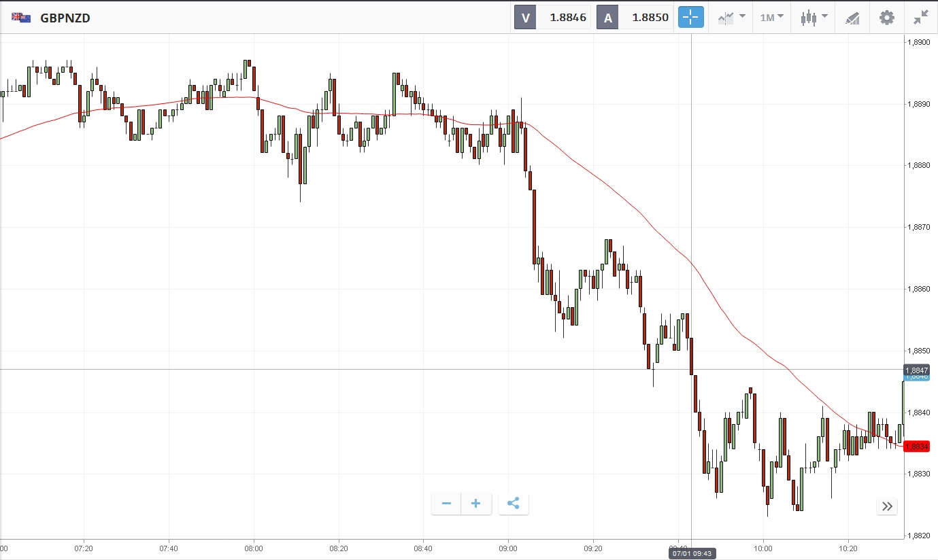Click the 07/01 09:43 time marker
The image size is (938, 560).
691,554
